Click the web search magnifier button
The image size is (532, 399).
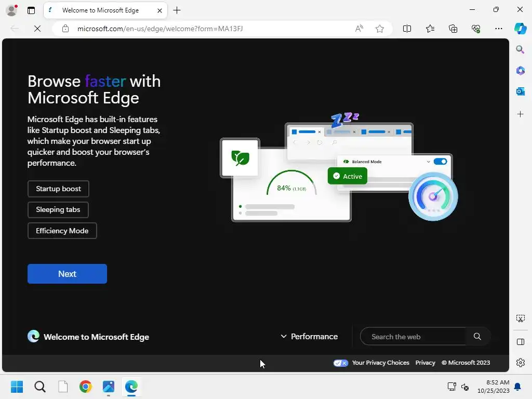tap(477, 337)
